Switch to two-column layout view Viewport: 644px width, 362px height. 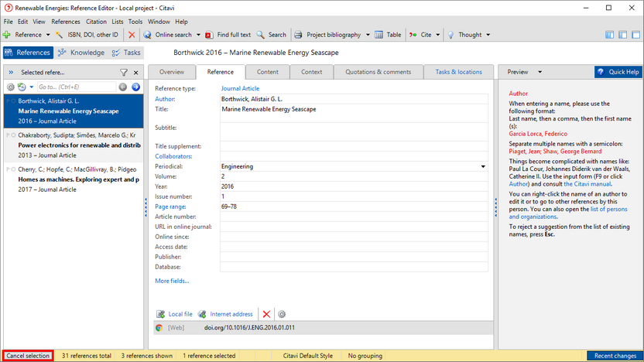tap(622, 35)
